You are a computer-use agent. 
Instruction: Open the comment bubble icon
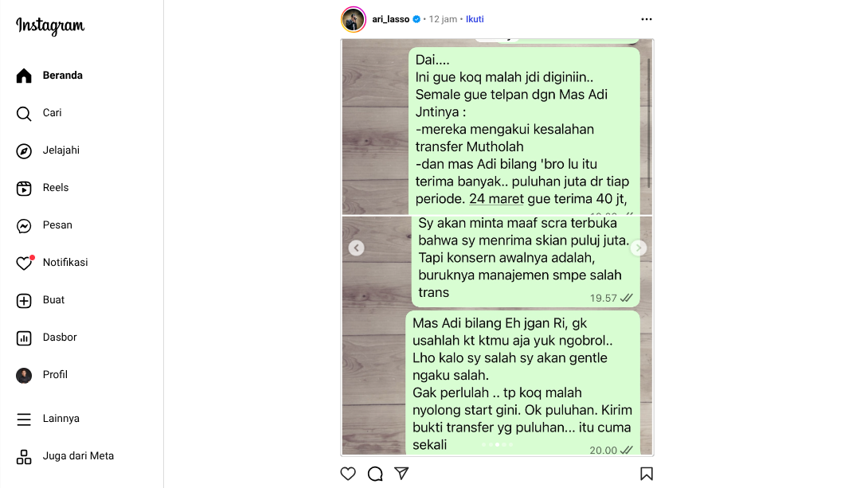375,474
